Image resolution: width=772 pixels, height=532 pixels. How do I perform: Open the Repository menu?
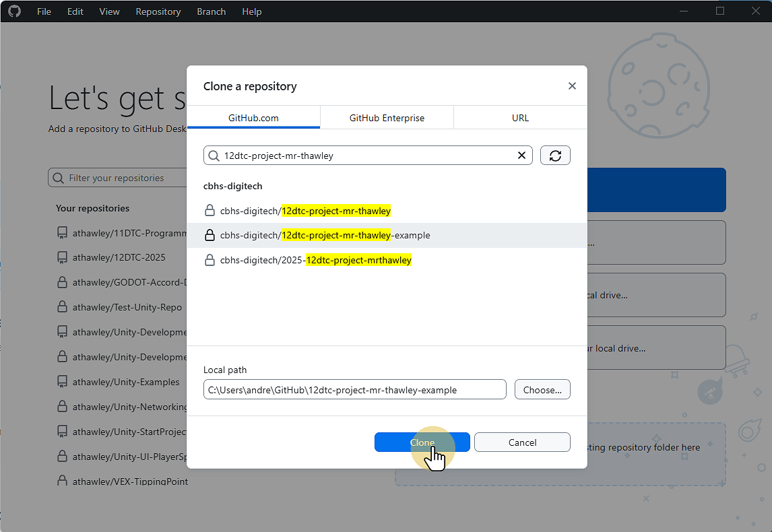coord(158,11)
